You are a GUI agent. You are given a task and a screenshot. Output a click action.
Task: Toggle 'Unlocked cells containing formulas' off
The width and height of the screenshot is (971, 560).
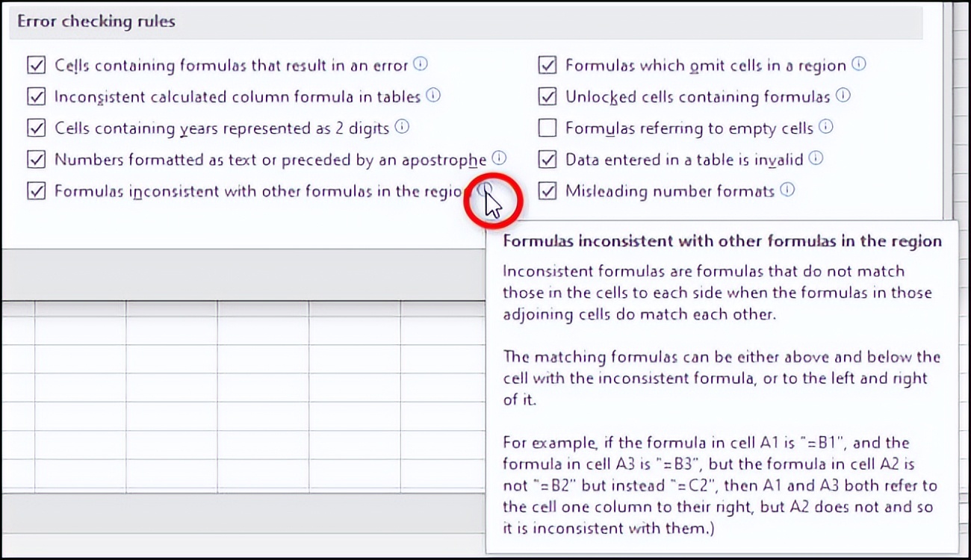(547, 96)
